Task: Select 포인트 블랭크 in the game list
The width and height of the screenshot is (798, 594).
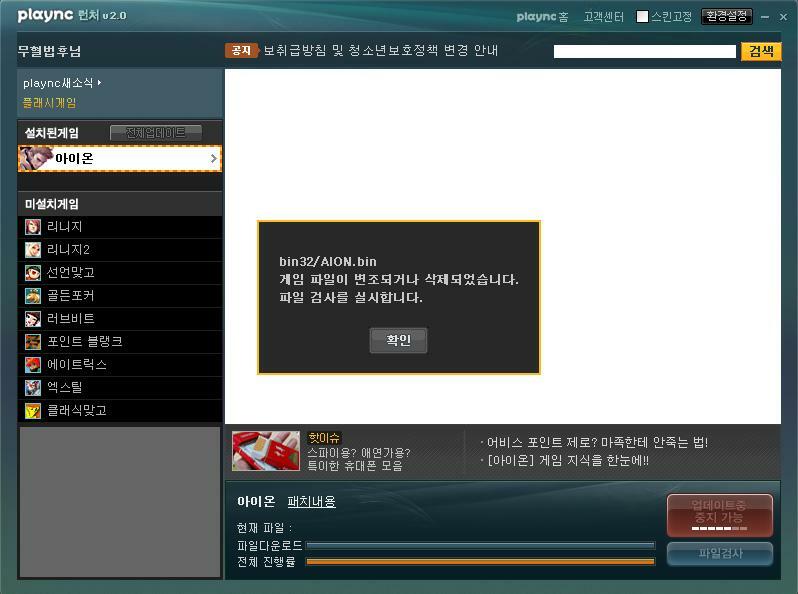Action: click(x=120, y=342)
